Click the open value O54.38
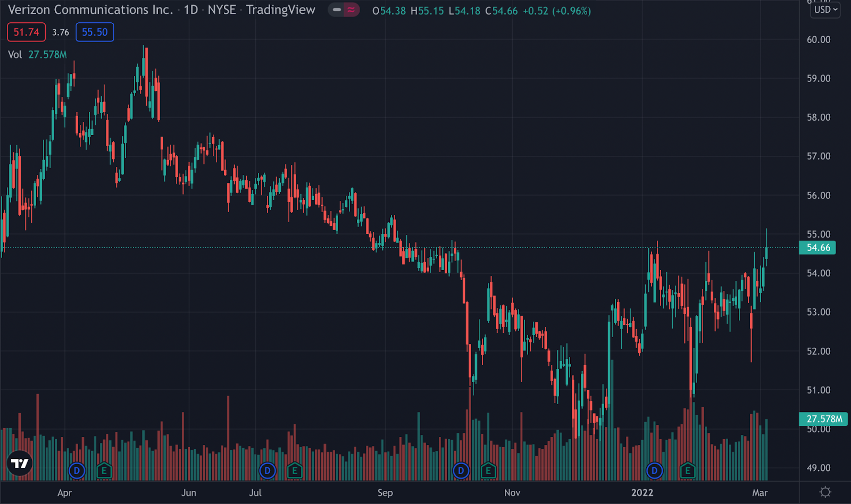Viewport: 851px width, 504px height. tap(389, 11)
